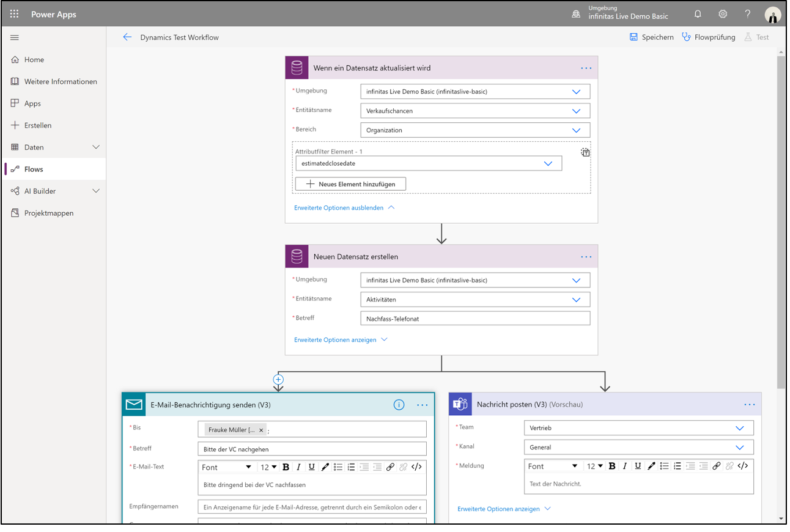Insert hyperlink in E-Mail-Text editor

point(390,467)
